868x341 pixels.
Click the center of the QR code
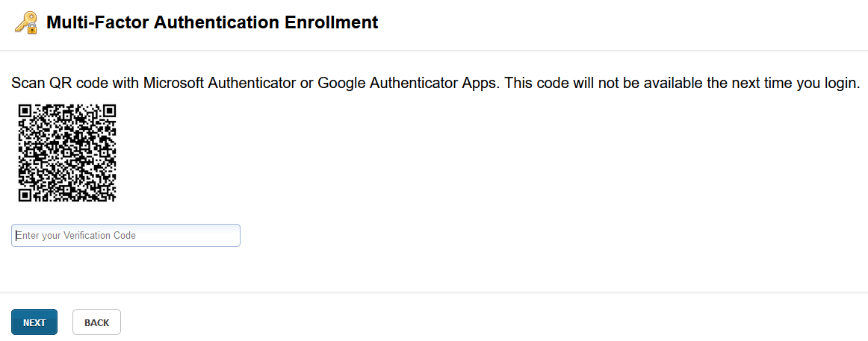point(67,152)
